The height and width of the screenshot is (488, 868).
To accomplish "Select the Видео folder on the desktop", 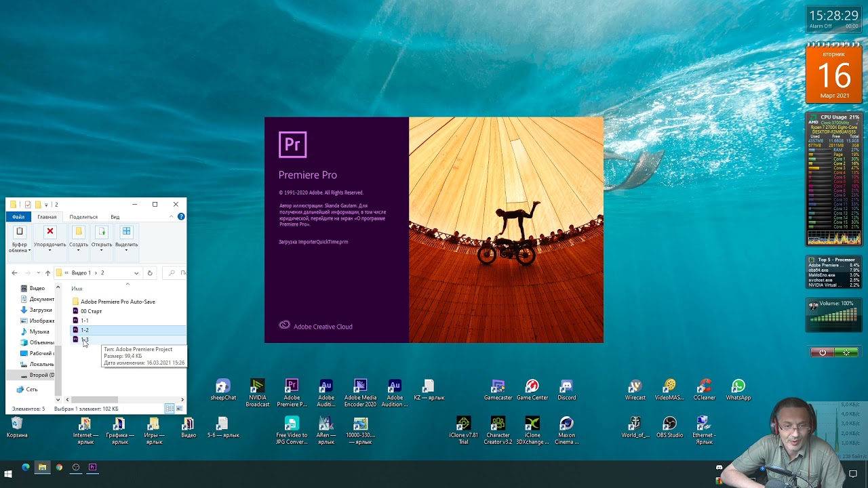I will [189, 428].
